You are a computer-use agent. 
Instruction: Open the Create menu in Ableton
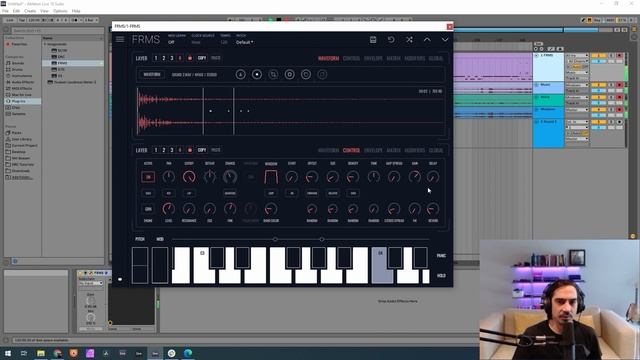point(30,11)
